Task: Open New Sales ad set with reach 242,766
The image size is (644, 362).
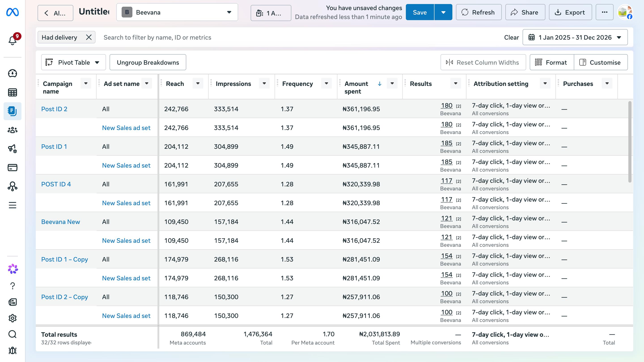Action: [x=126, y=128]
